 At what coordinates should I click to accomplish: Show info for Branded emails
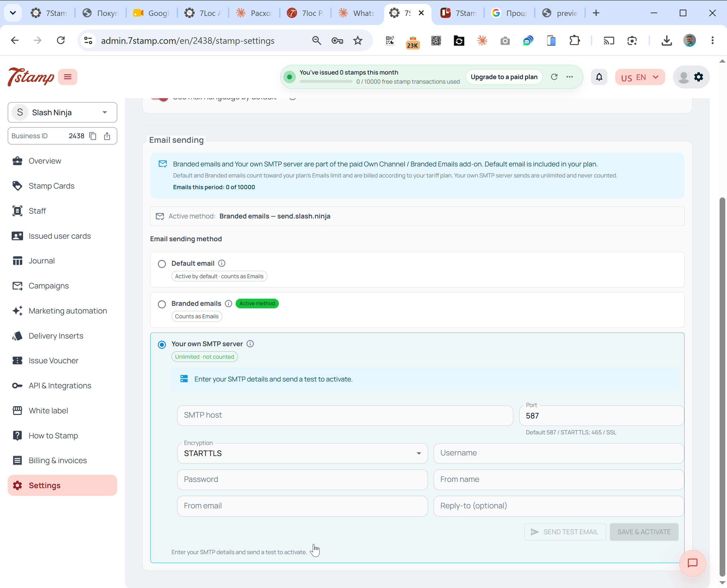pos(228,304)
